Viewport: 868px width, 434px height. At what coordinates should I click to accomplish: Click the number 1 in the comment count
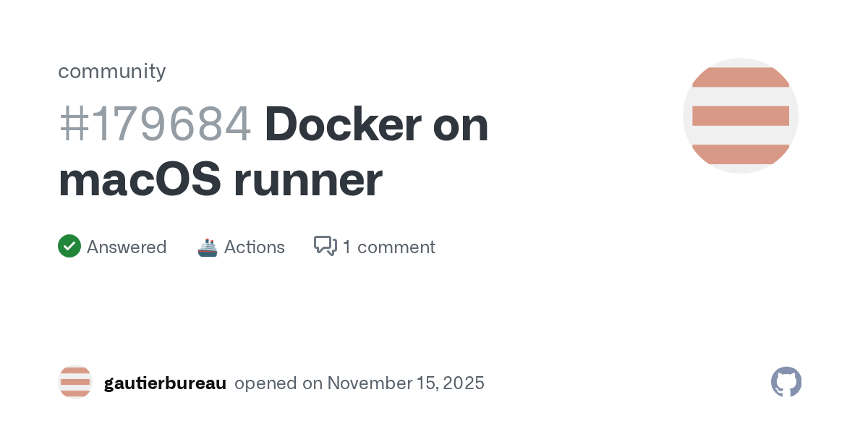tap(347, 247)
